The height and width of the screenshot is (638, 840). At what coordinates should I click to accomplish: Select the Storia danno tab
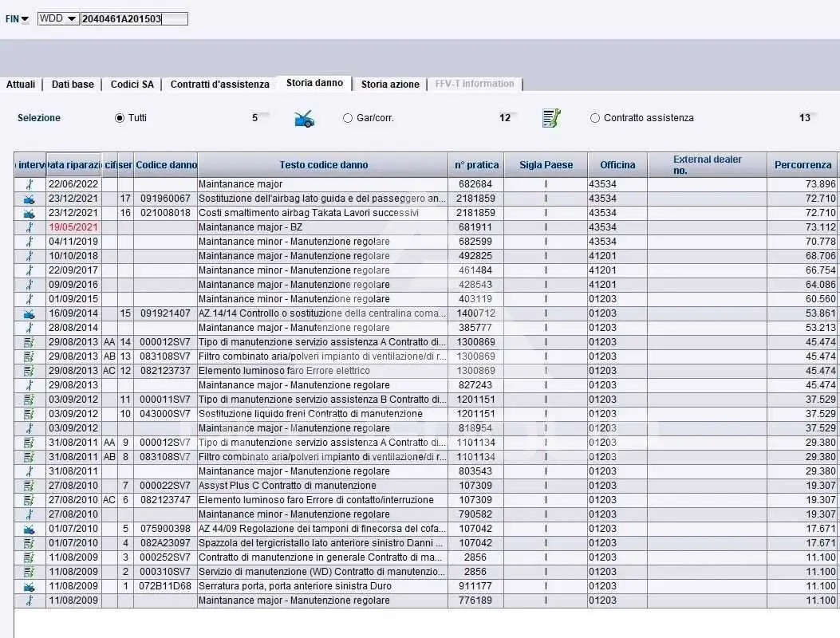pyautogui.click(x=314, y=83)
